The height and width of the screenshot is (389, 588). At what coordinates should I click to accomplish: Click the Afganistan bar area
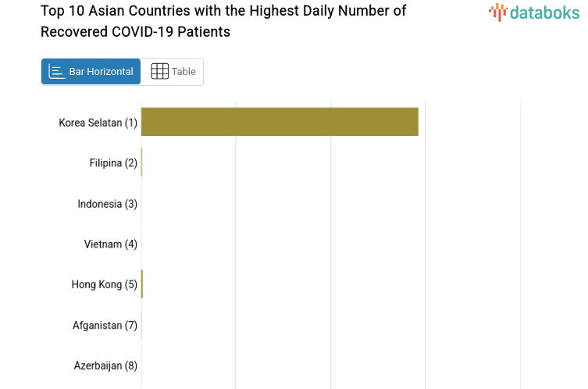click(141, 325)
